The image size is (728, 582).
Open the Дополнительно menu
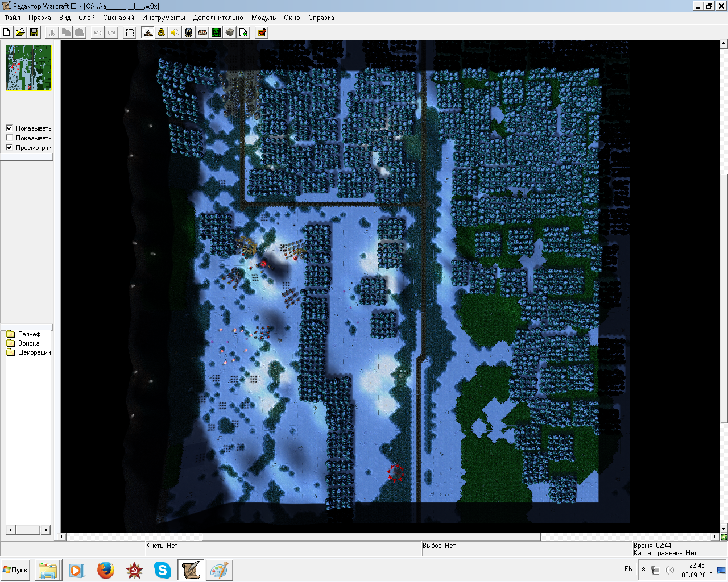click(218, 18)
